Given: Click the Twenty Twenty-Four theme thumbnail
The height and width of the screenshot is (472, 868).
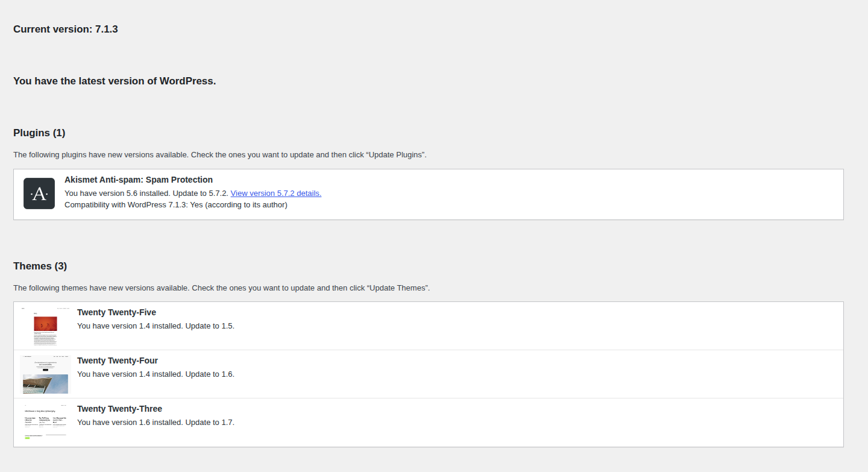Looking at the screenshot, I should tap(46, 374).
